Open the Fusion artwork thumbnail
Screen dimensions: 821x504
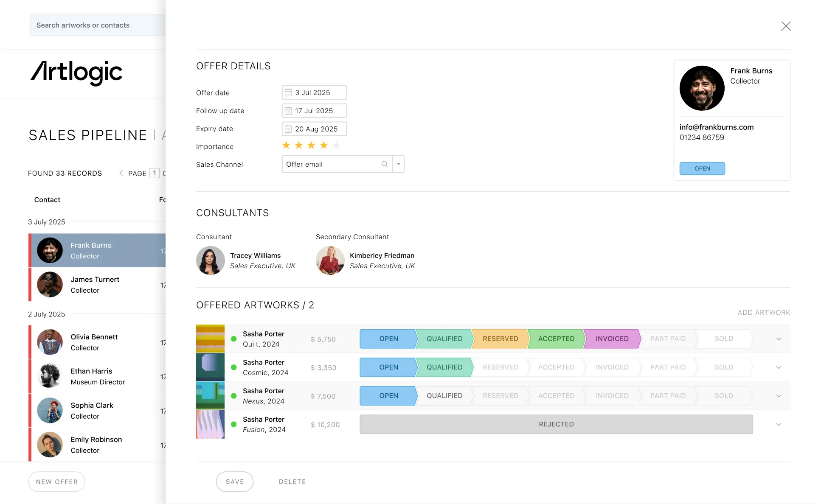(210, 424)
